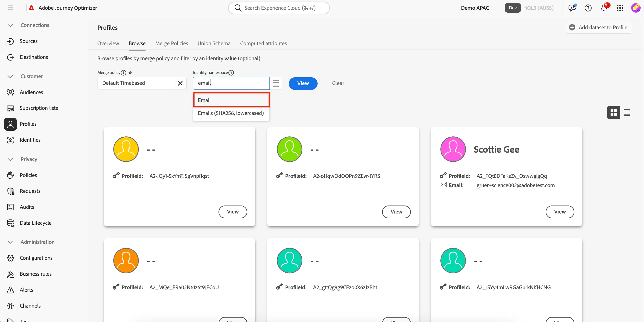Image resolution: width=644 pixels, height=322 pixels.
Task: Open privacy Requests
Action: click(x=30, y=191)
